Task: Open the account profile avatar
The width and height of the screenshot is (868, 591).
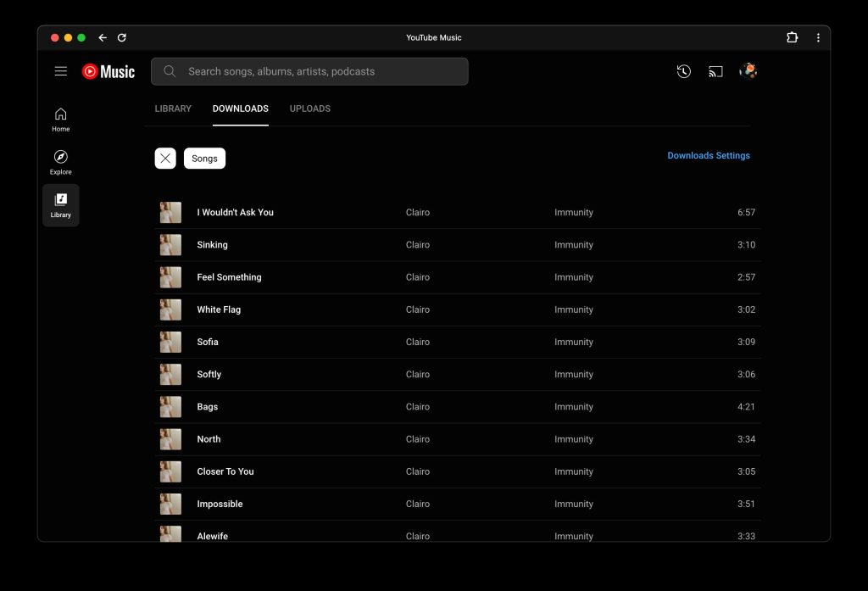Action: [x=748, y=71]
